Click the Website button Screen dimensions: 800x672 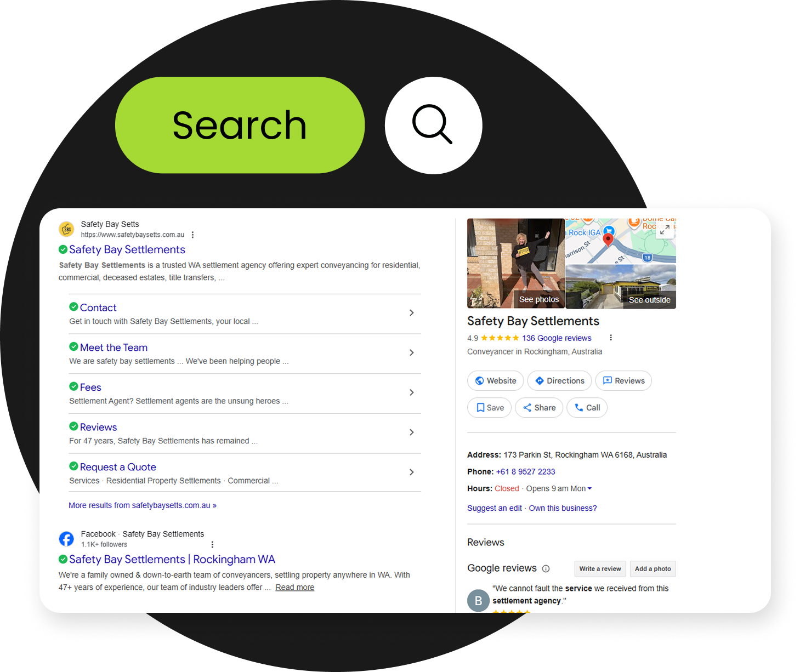click(x=496, y=381)
